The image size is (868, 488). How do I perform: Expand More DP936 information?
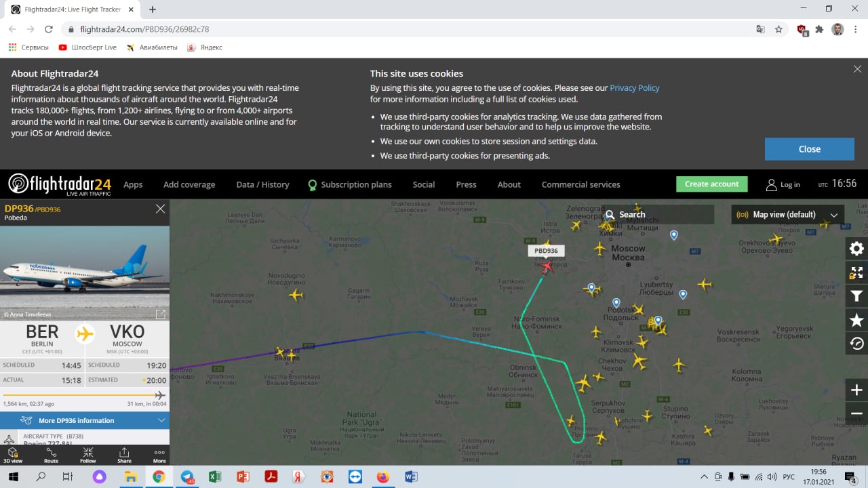[x=85, y=420]
